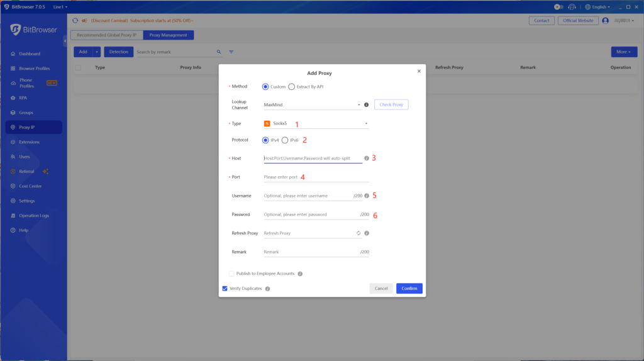Click the announcement megaphone icon

(85, 21)
